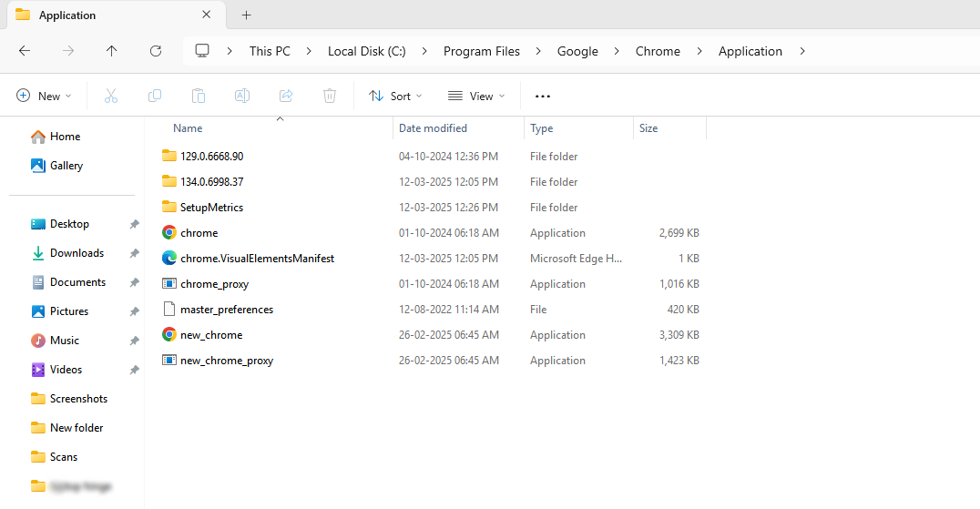Expand chevron after Program Files breadcrumb
Screen dimensions: 980x509
[x=538, y=51]
